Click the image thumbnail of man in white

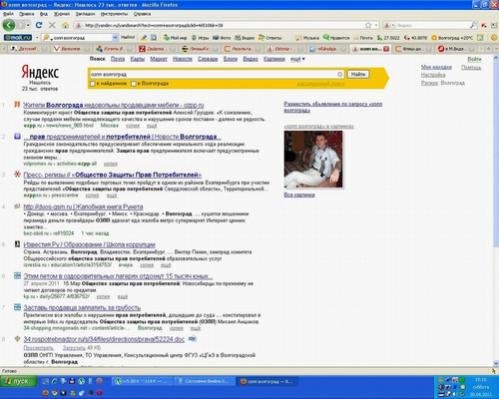313,159
